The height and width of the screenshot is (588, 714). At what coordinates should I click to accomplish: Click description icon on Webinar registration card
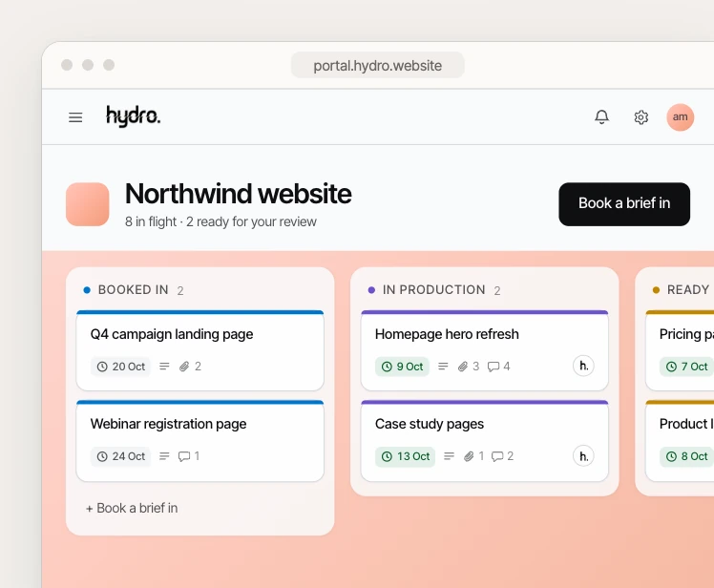pyautogui.click(x=164, y=456)
